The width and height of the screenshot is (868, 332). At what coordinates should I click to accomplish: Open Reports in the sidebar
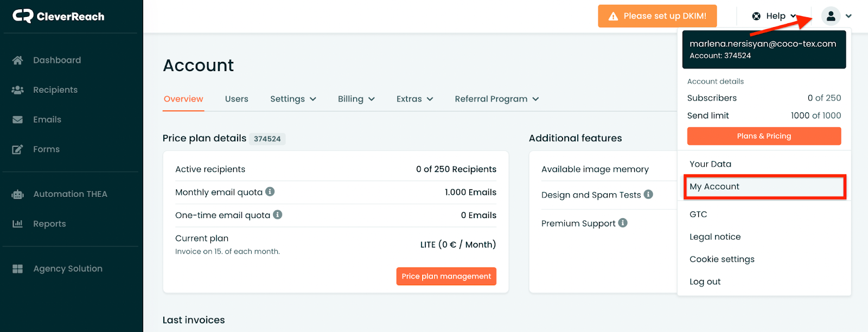pos(49,224)
